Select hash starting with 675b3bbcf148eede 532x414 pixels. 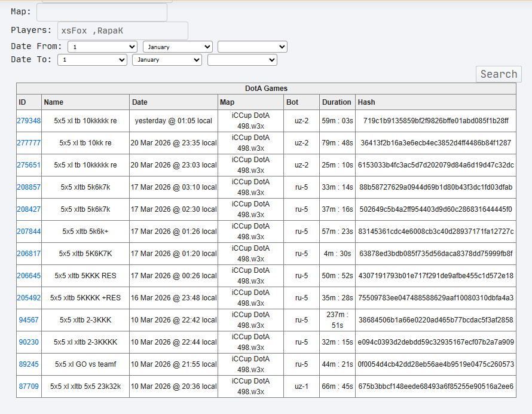[436, 386]
